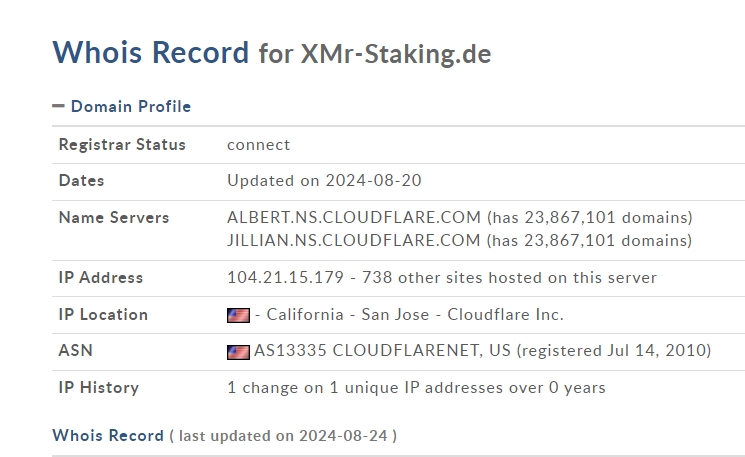The width and height of the screenshot is (745, 457).
Task: Click the Whois Record page title
Action: pyautogui.click(x=151, y=52)
